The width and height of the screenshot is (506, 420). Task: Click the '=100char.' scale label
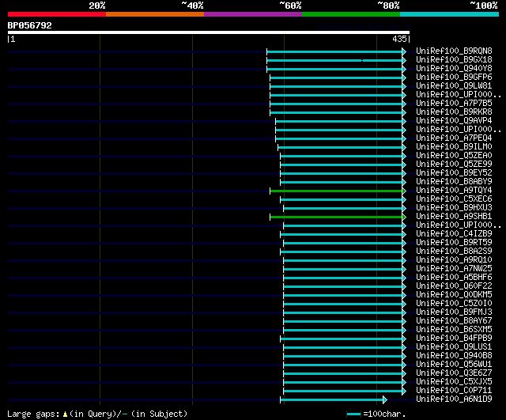[384, 414]
